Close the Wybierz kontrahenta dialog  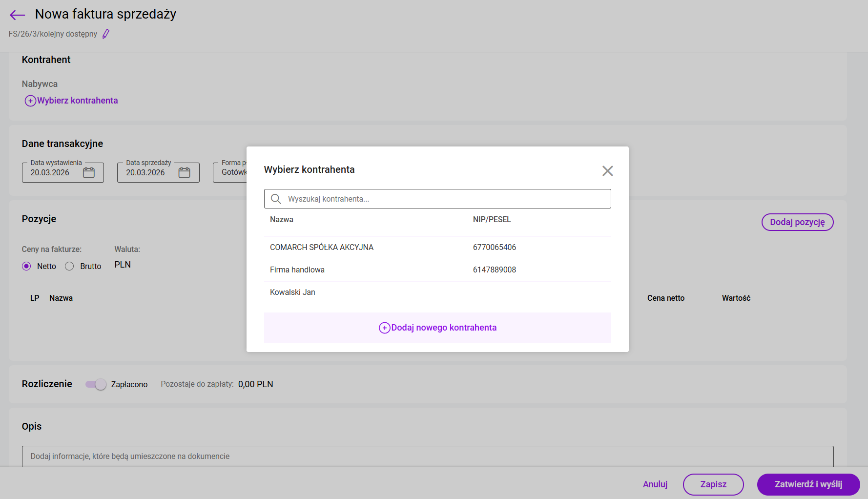click(x=607, y=171)
